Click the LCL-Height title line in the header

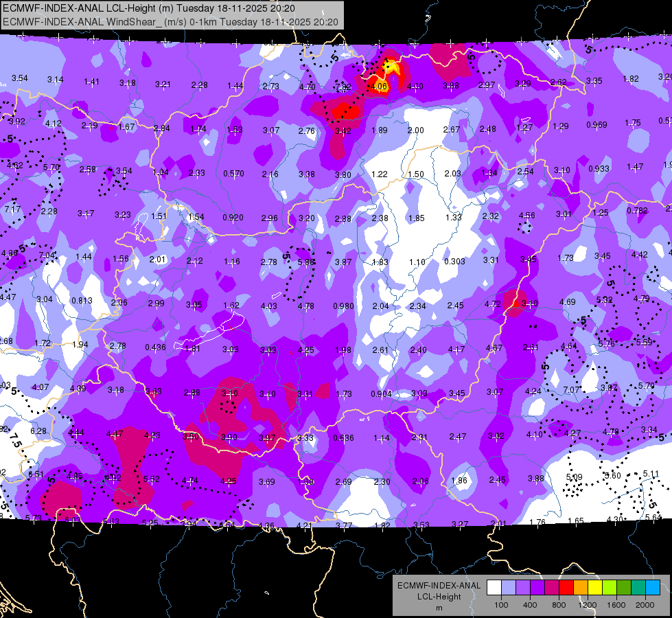pos(149,8)
